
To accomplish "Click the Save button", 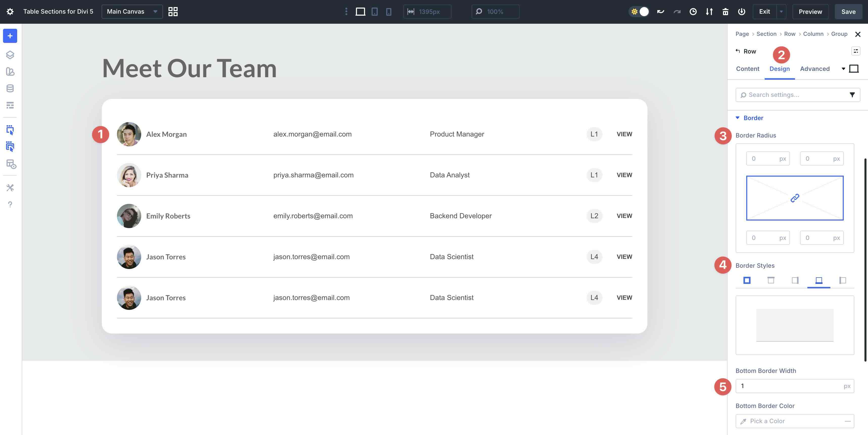I will [x=848, y=11].
